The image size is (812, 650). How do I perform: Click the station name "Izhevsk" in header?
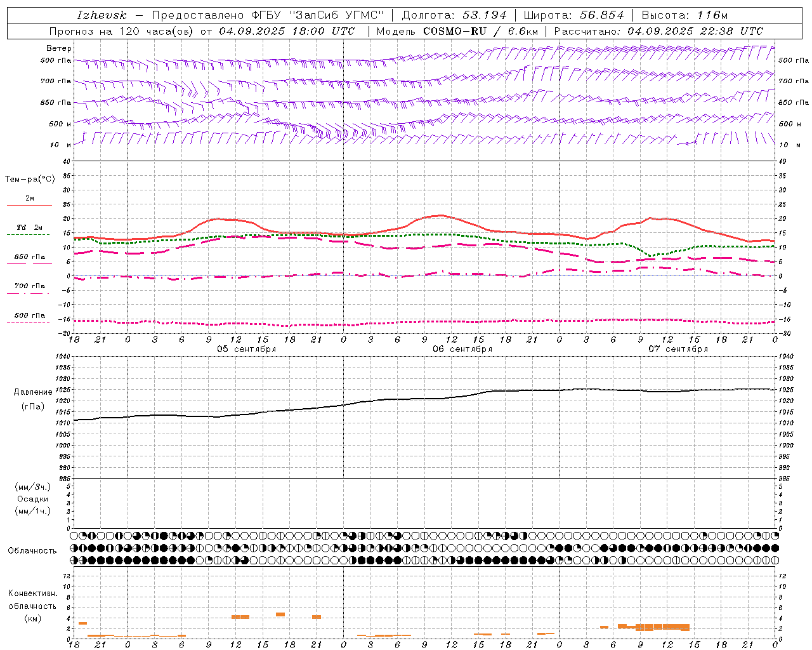(101, 15)
